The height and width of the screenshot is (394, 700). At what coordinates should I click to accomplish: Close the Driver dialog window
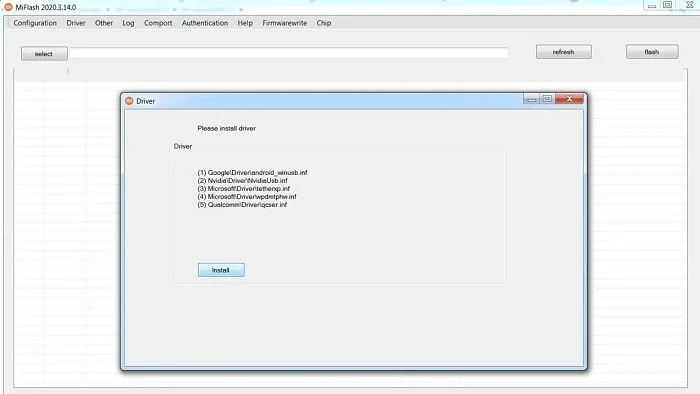(x=569, y=99)
